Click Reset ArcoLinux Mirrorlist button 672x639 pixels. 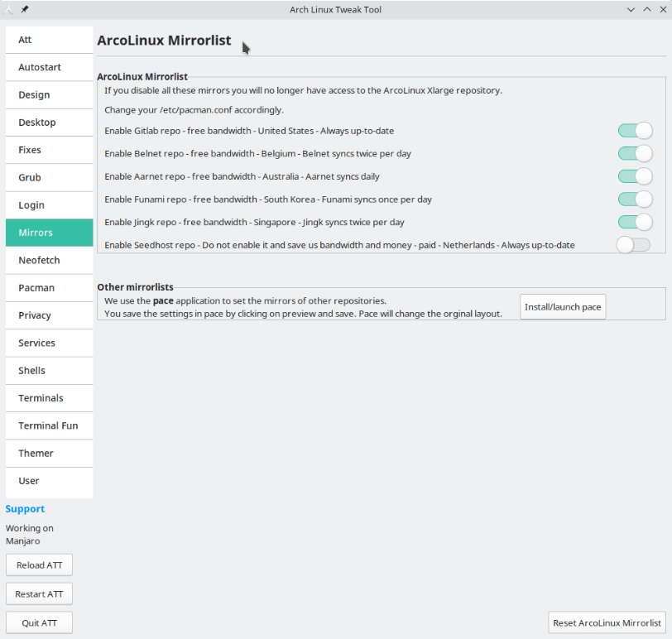click(x=607, y=622)
